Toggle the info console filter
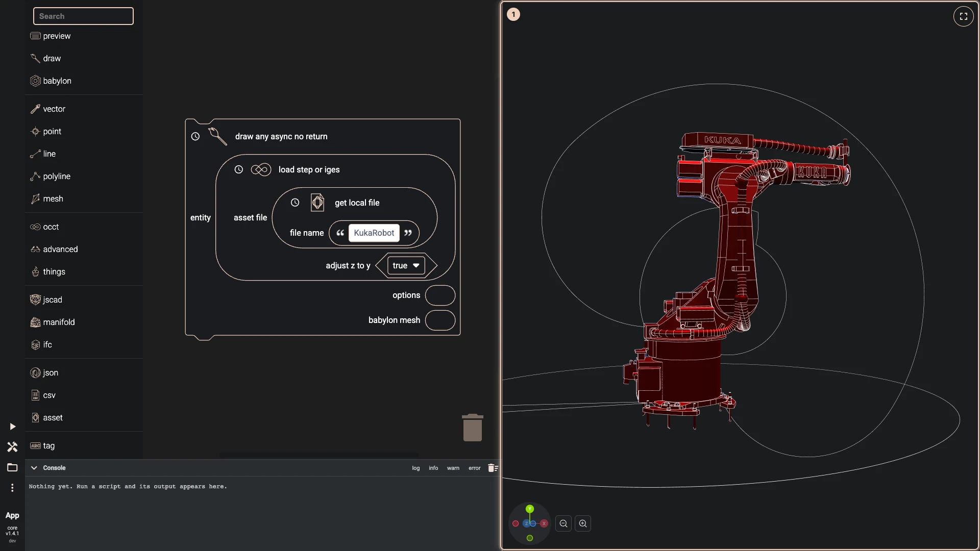Image resolution: width=980 pixels, height=551 pixels. pos(433,468)
